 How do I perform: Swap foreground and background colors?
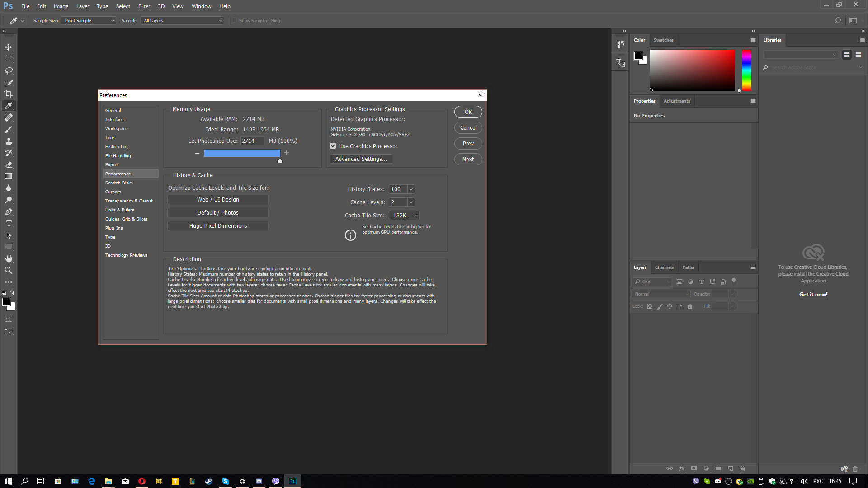click(12, 292)
